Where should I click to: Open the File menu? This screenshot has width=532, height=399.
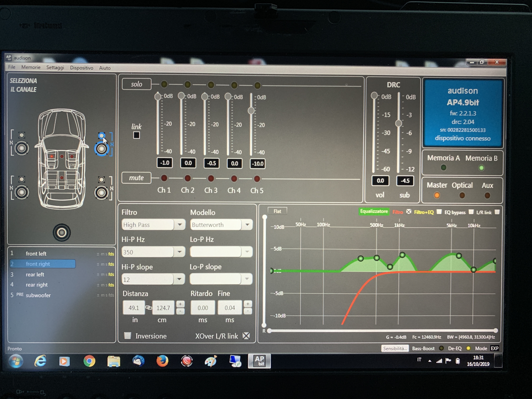tap(11, 67)
